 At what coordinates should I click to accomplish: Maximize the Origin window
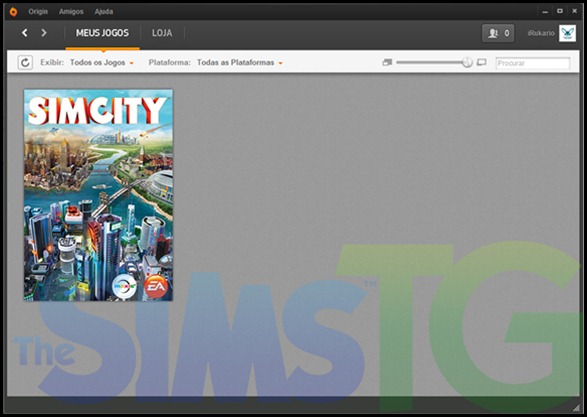(x=560, y=11)
